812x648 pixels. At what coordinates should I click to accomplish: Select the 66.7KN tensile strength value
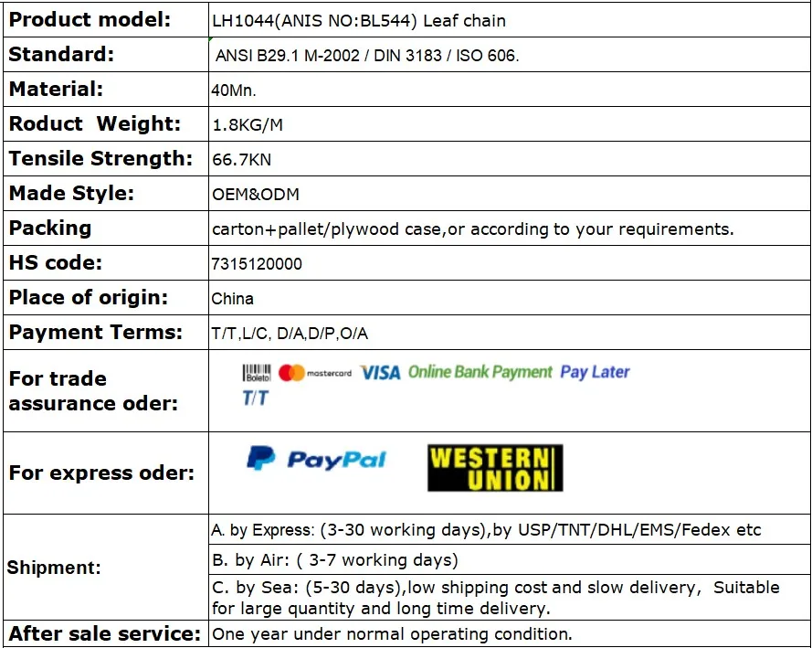[x=241, y=160]
